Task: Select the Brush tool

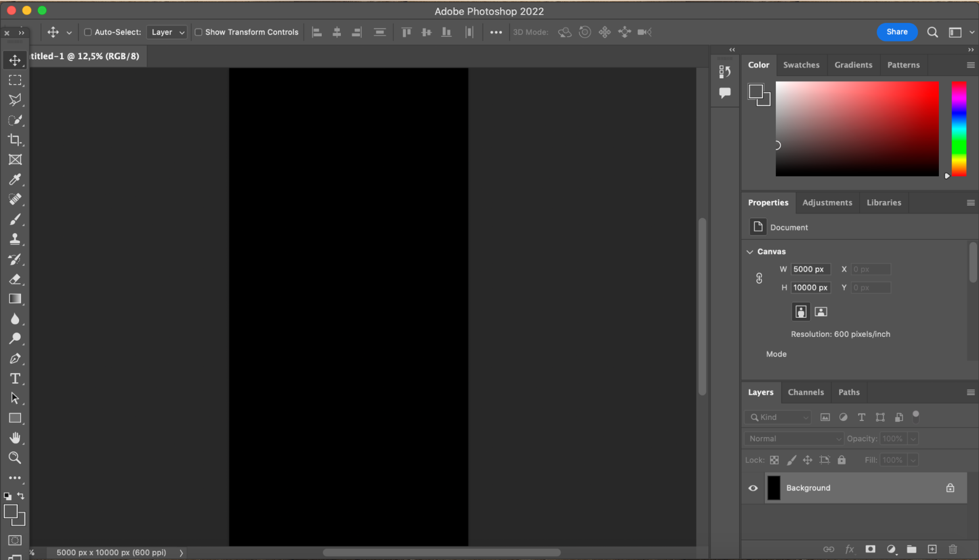Action: click(x=15, y=219)
